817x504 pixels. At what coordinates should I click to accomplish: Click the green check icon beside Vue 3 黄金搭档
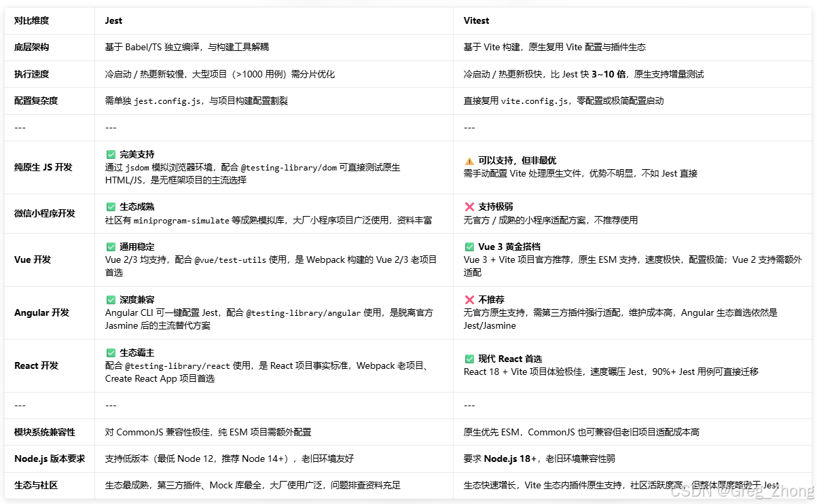click(x=469, y=247)
